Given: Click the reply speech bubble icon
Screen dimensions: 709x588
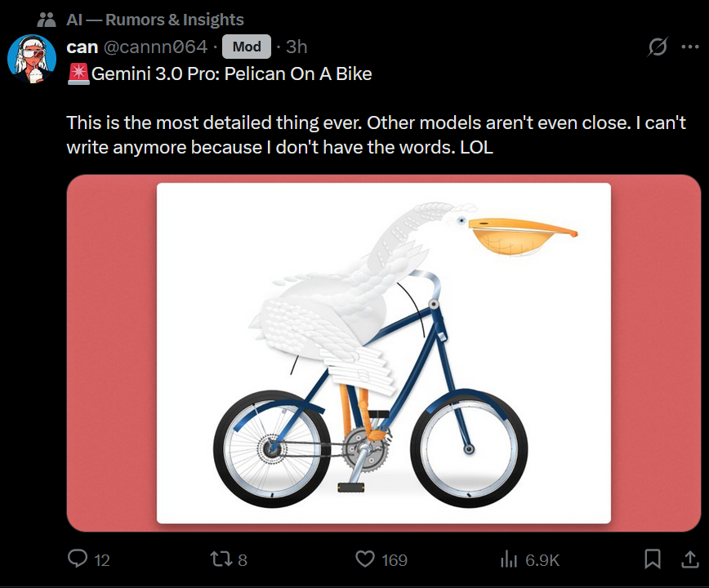Looking at the screenshot, I should [78, 559].
